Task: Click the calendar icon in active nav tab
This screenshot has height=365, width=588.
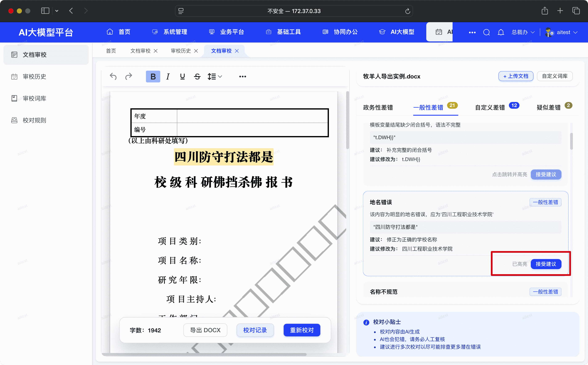Action: click(439, 32)
